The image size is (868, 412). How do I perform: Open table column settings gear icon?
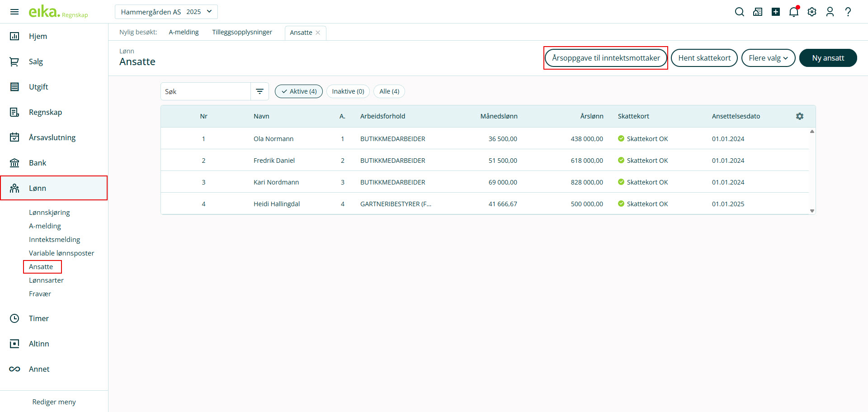[800, 116]
